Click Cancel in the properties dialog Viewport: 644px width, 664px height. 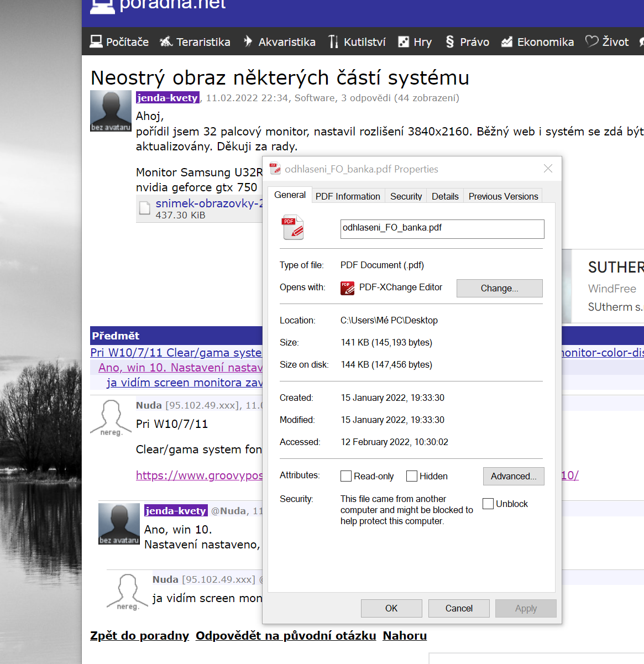[x=459, y=608]
